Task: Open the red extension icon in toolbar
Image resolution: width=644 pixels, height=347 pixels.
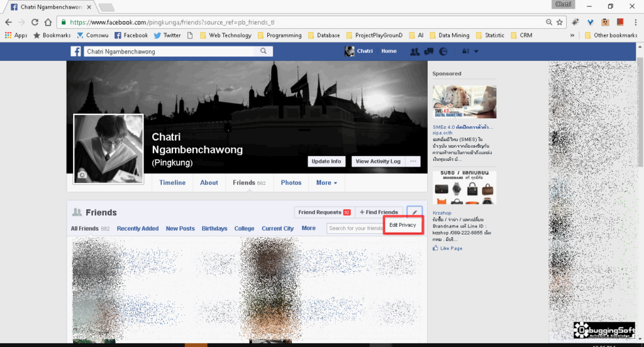Action: point(620,22)
